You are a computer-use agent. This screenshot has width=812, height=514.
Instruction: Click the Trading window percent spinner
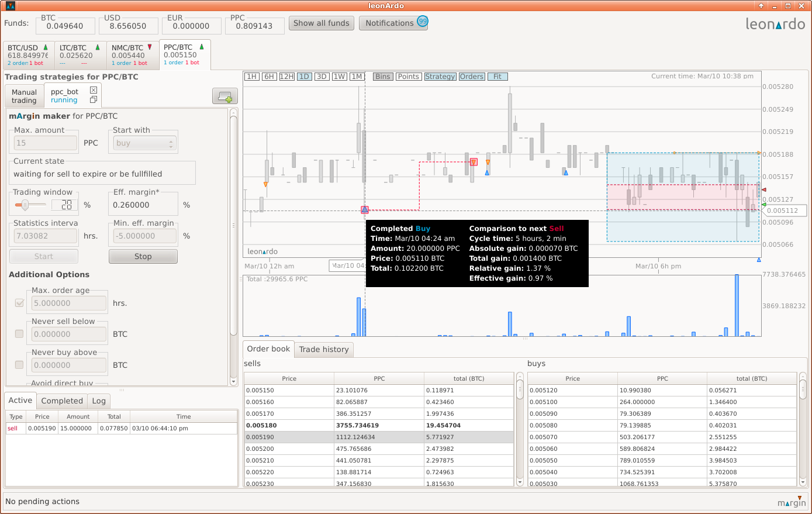tap(64, 205)
